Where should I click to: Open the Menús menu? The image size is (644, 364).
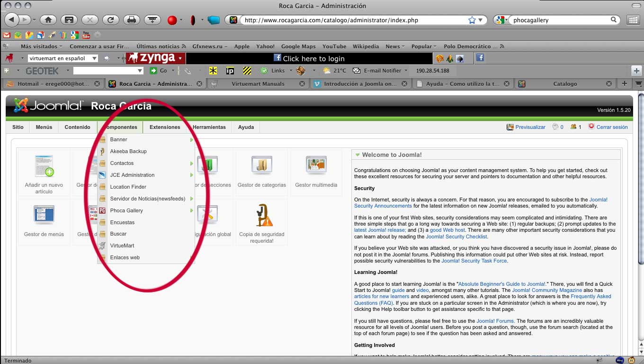44,127
